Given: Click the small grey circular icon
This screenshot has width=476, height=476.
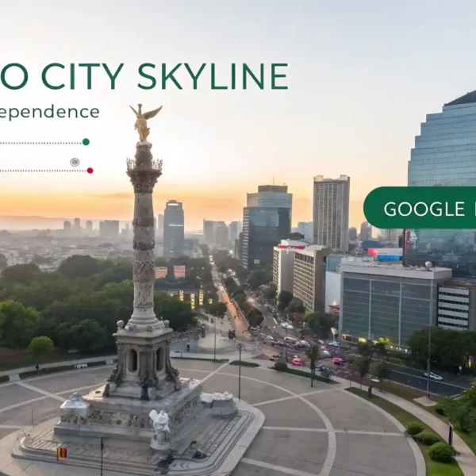Looking at the screenshot, I should (x=75, y=162).
